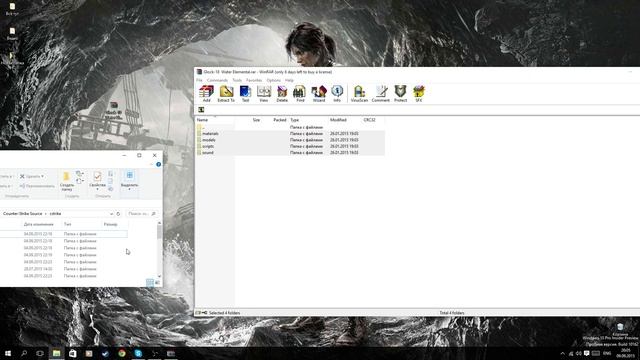Viewport: 640px width, 360px height.
Task: Show archive Info
Action: (337, 93)
